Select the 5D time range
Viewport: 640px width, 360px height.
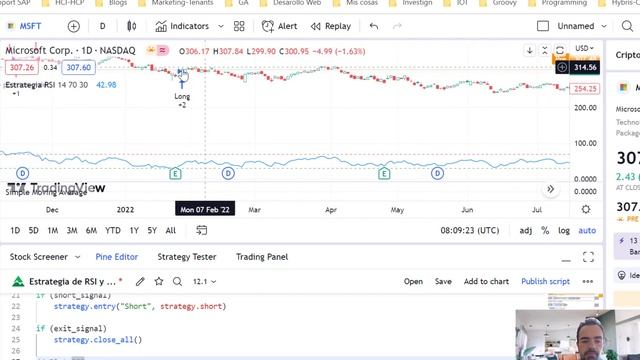(33, 231)
